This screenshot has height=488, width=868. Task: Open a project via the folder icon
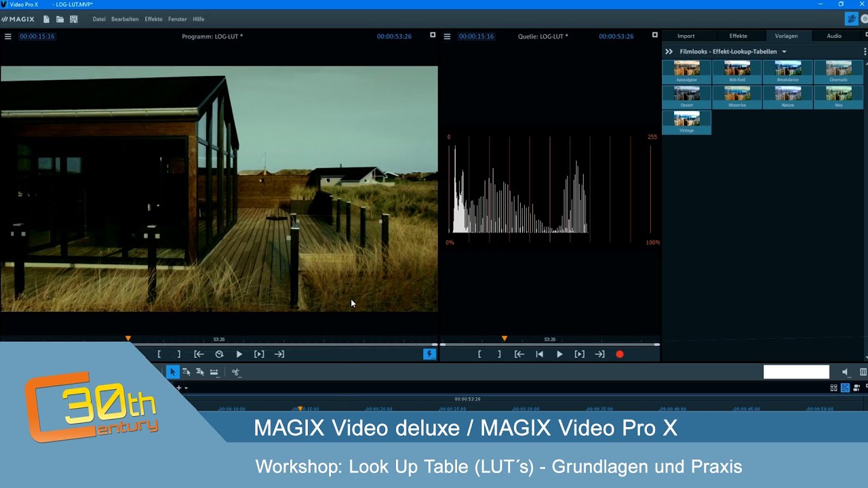(x=60, y=19)
